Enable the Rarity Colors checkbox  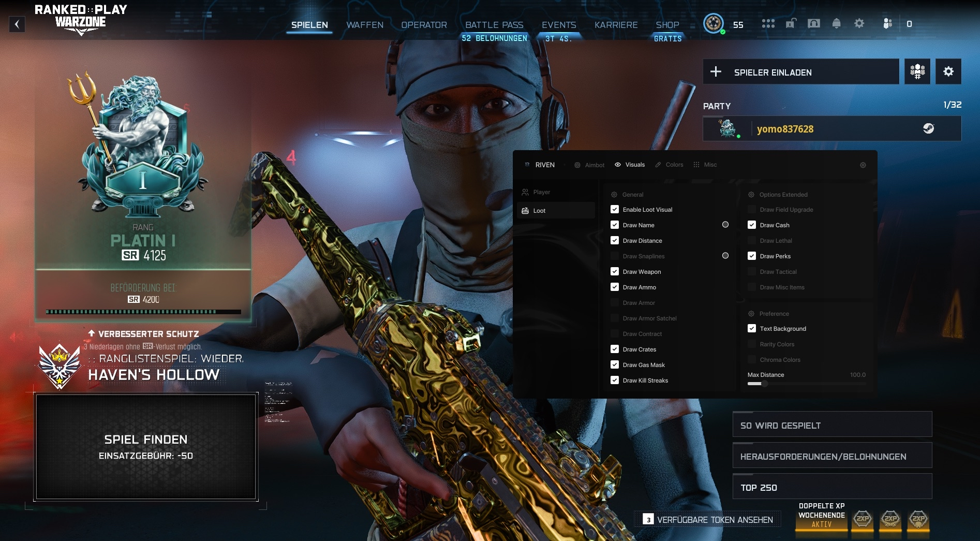(752, 344)
